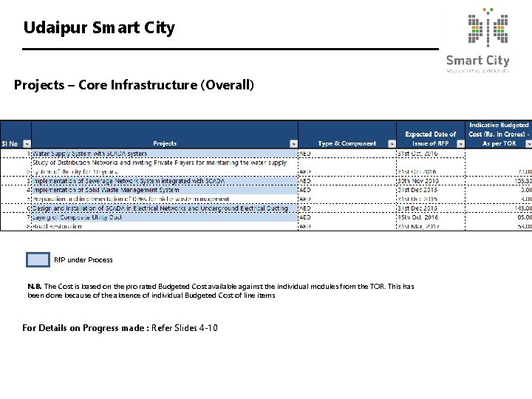Open the Type & Component filter dropdown
Screen dimensions: 532x399
[x=392, y=144]
